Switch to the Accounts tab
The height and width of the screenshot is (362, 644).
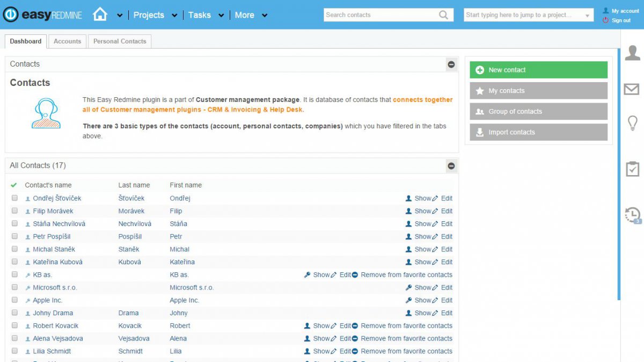(67, 41)
